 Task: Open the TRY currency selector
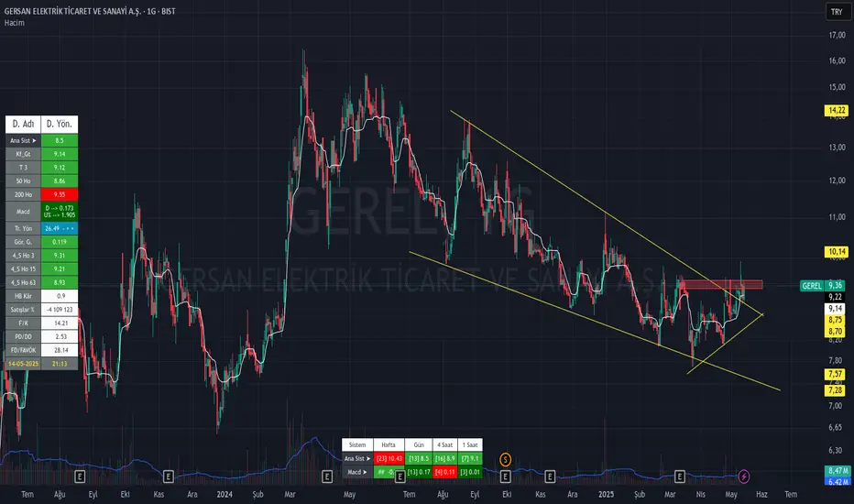[x=837, y=11]
